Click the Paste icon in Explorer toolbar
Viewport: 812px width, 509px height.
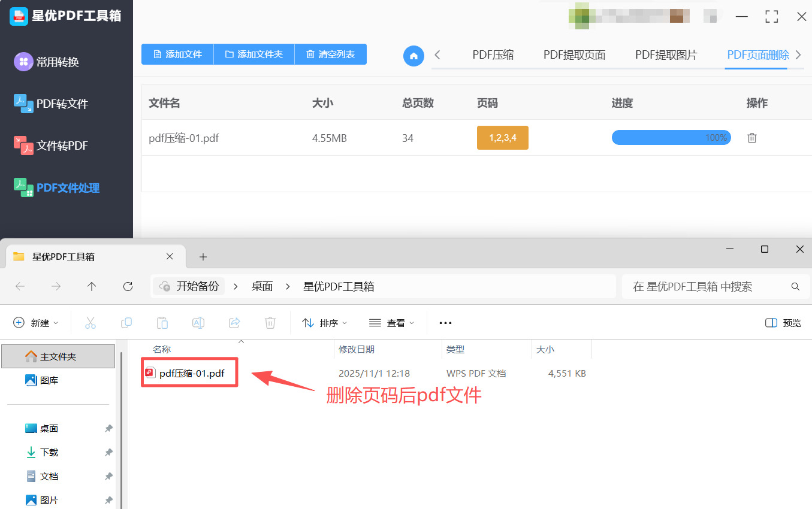point(162,323)
